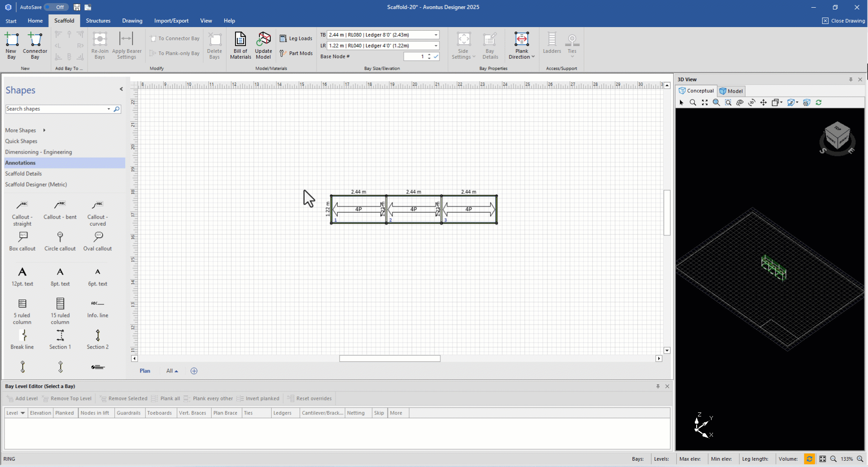
Task: Click the Connector Bay tool
Action: (x=35, y=45)
